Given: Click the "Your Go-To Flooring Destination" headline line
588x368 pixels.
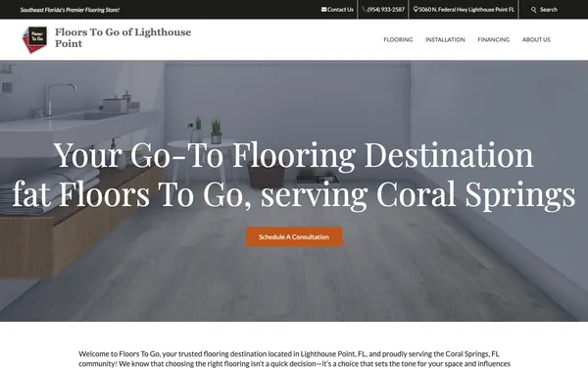Looking at the screenshot, I should (x=294, y=155).
